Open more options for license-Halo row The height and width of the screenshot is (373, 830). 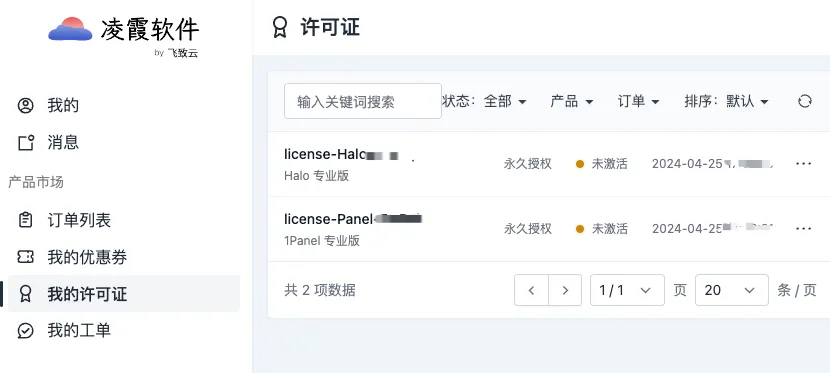(804, 163)
